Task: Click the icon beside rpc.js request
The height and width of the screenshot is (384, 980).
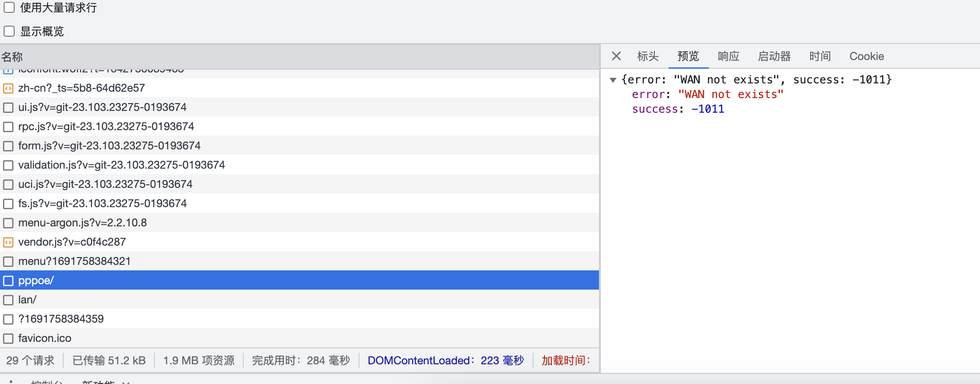Action: (x=8, y=126)
